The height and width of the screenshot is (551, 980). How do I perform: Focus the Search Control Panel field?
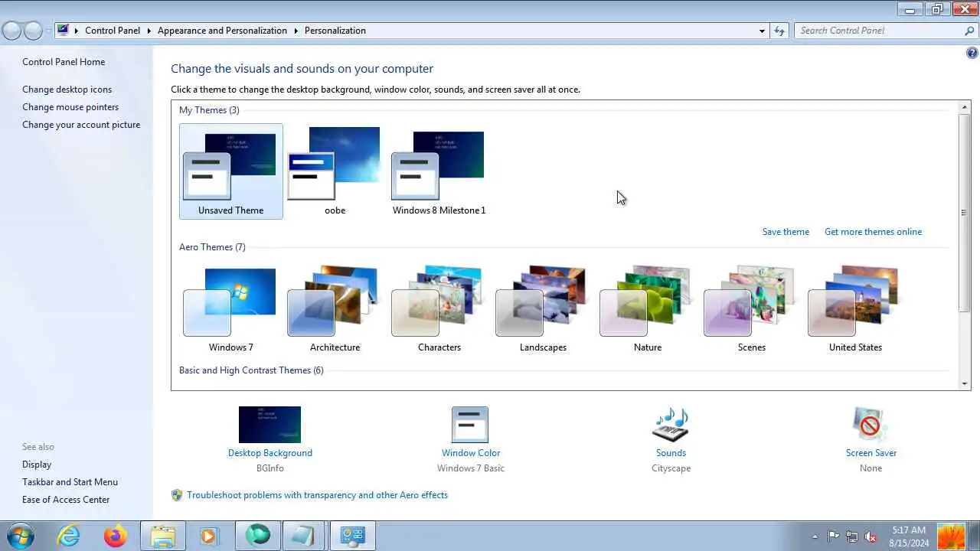(878, 31)
